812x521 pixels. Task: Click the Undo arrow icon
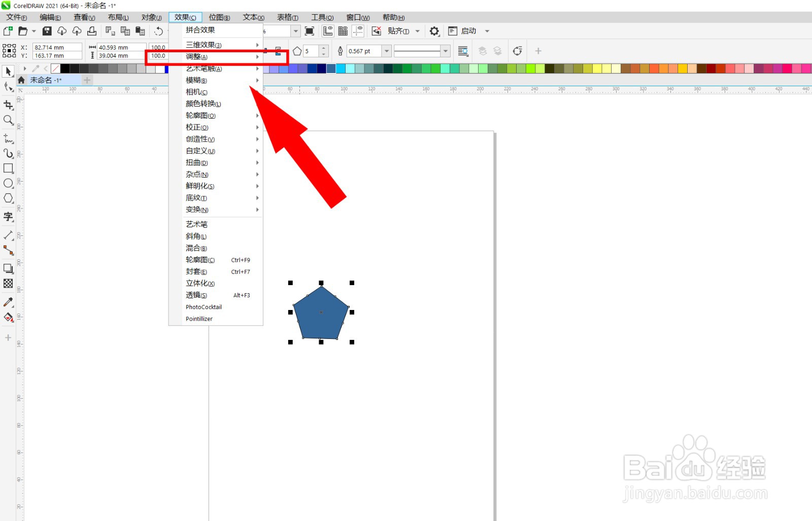(159, 31)
